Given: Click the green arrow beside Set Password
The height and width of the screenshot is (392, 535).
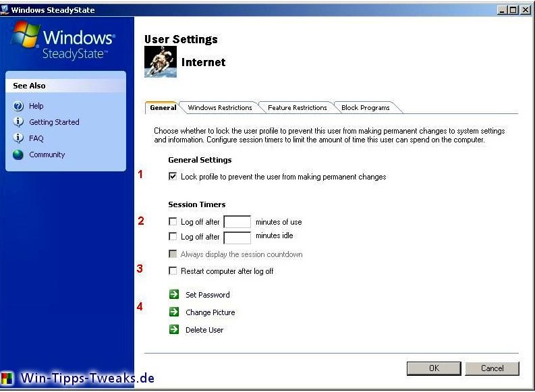Looking at the screenshot, I should tap(174, 294).
